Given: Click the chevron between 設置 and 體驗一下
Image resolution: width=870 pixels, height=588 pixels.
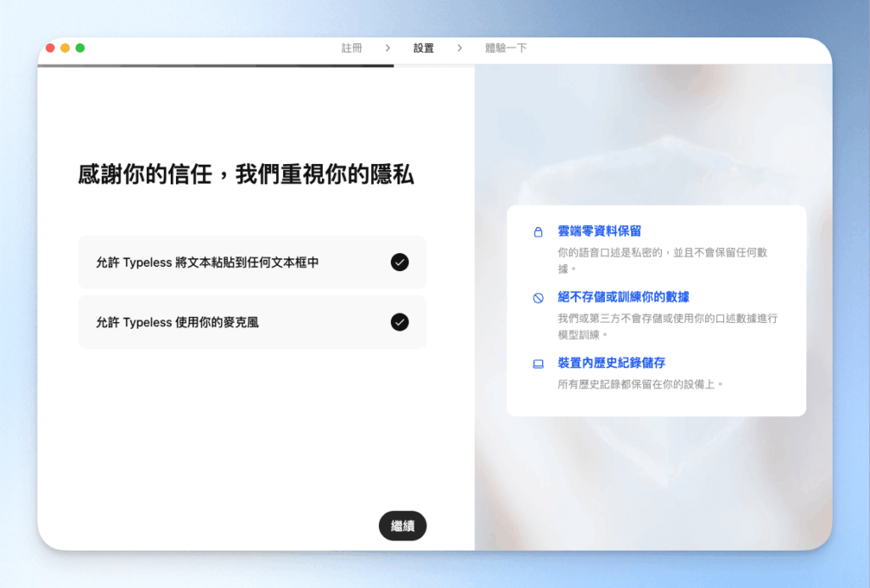Looking at the screenshot, I should coord(460,48).
